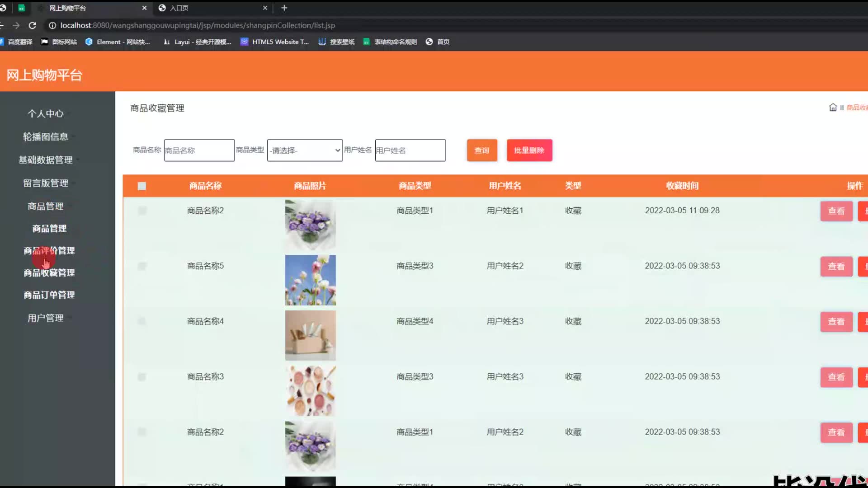Screen dimensions: 868x488
Task: Open the home icon in the breadcrumb
Action: [x=833, y=107]
